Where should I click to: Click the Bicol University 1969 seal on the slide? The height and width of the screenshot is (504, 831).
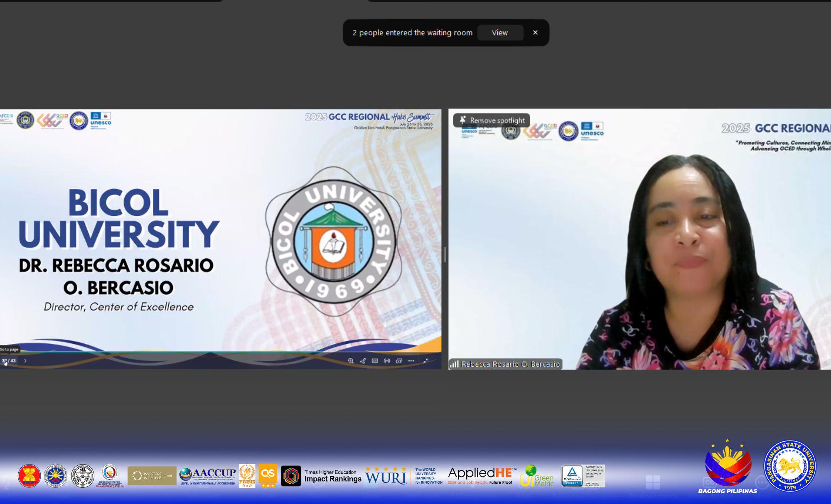334,242
